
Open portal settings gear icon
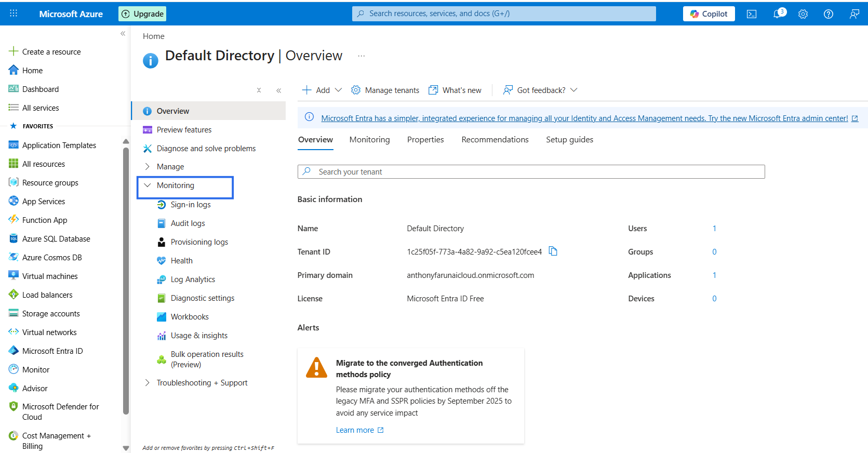coord(803,14)
